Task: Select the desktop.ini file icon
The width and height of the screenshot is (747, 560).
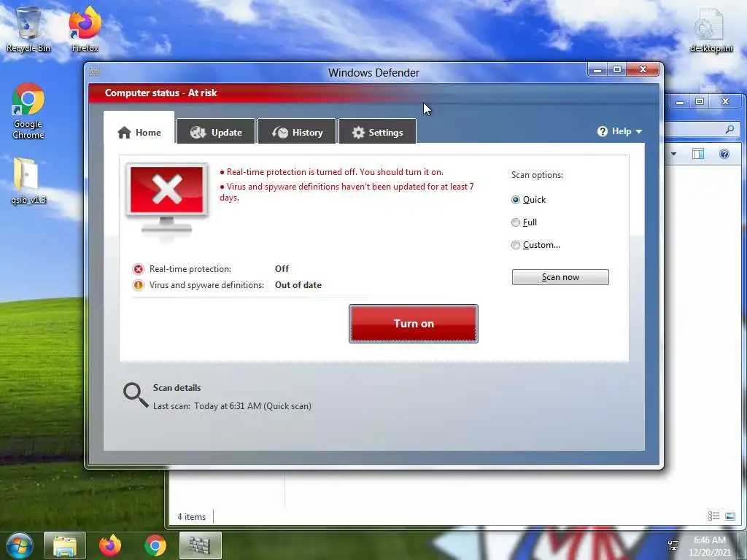Action: pos(711,31)
